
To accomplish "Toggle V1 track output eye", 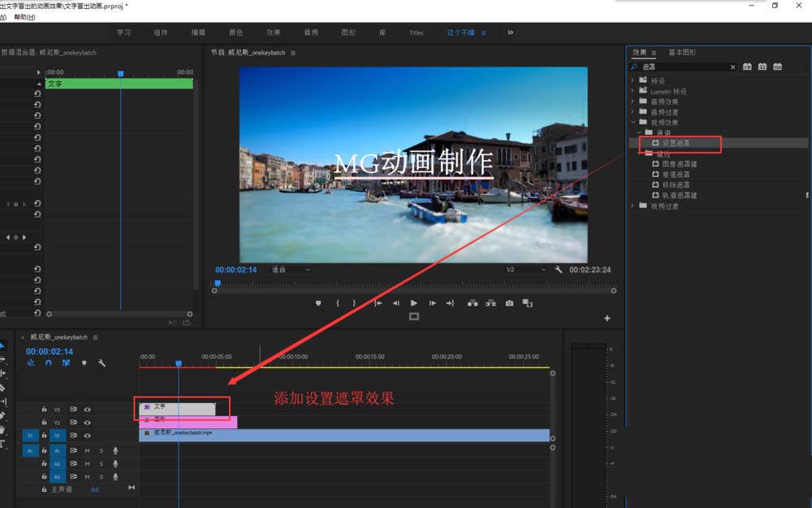I will click(x=88, y=436).
